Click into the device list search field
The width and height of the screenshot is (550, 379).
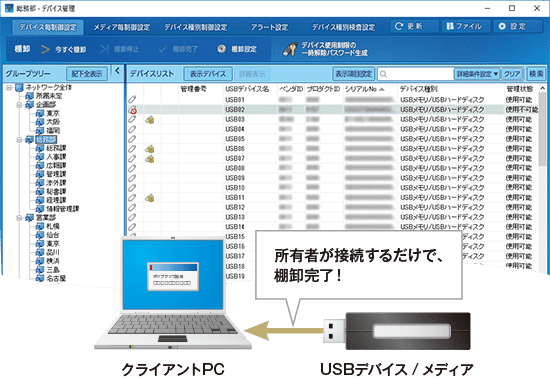(416, 74)
